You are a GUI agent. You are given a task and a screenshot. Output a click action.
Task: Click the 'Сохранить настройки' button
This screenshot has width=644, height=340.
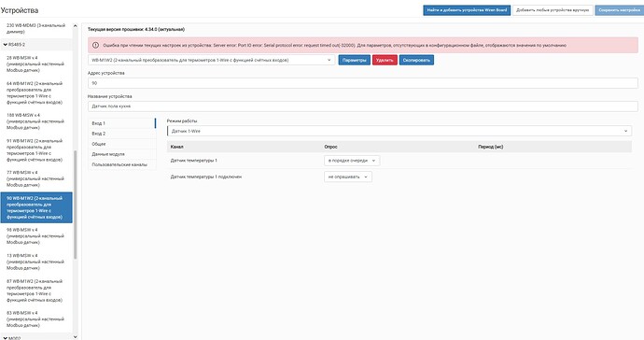click(620, 10)
